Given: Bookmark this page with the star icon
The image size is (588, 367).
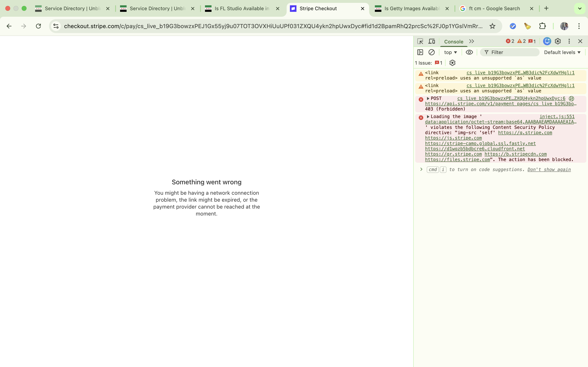Looking at the screenshot, I should pos(492,26).
